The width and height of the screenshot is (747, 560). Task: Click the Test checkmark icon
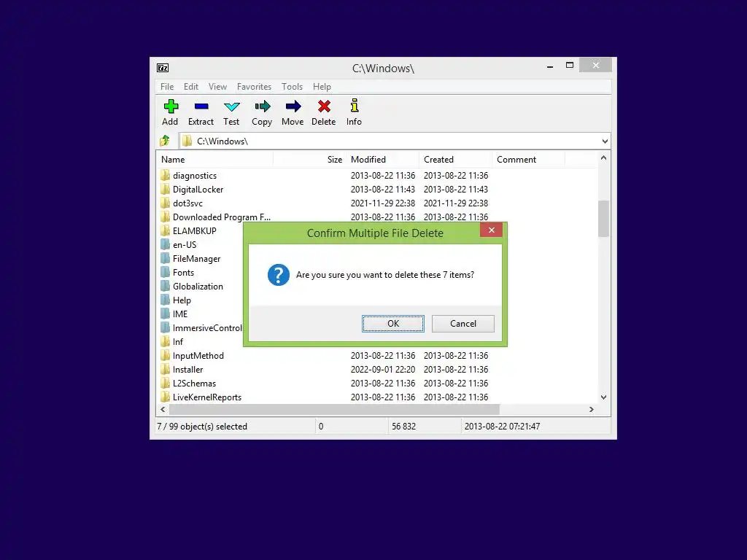pyautogui.click(x=231, y=106)
